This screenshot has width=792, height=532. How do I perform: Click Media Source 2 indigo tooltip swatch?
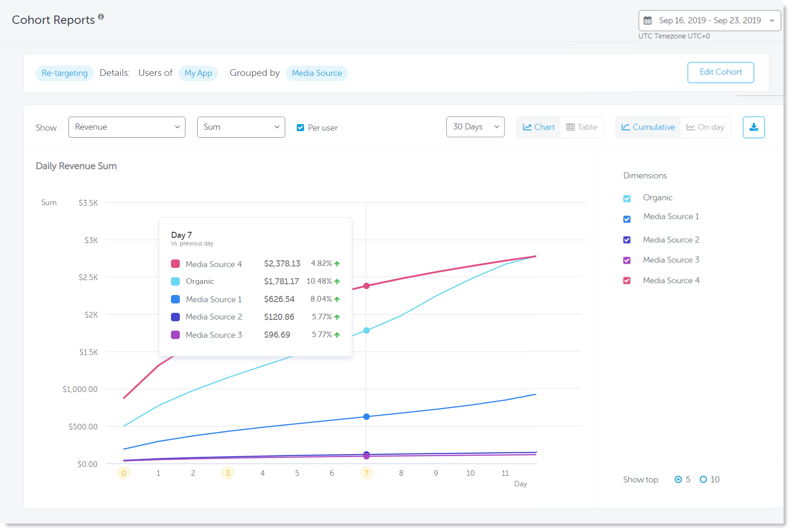click(176, 317)
